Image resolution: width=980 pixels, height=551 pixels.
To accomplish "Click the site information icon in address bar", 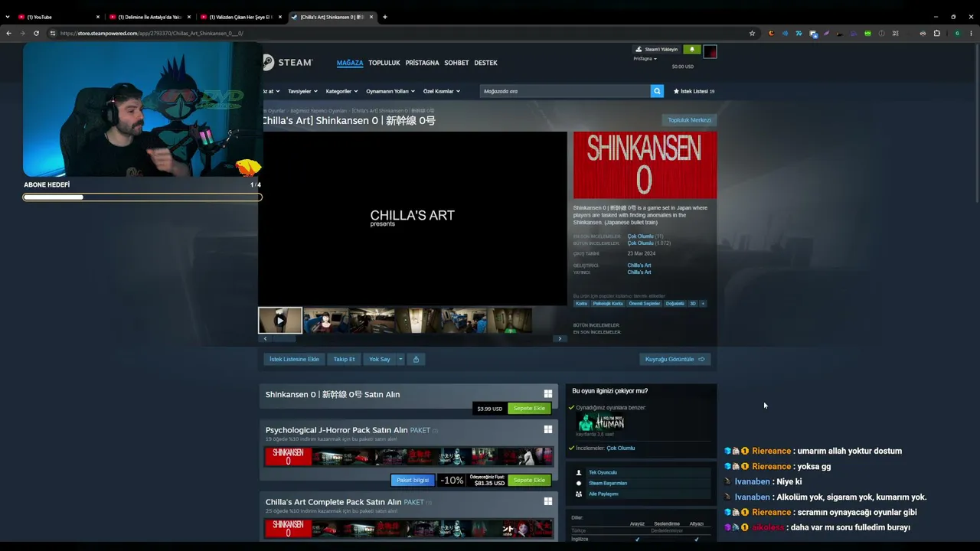I will coord(53,33).
